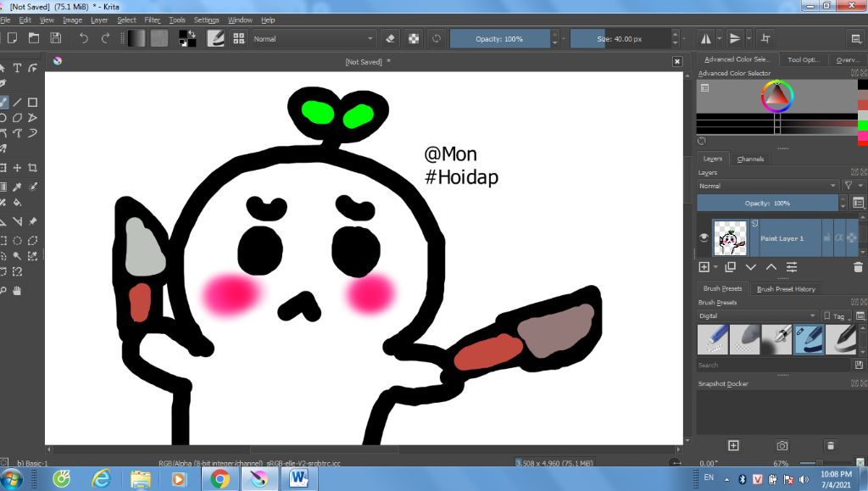
Task: Toggle wrap around mode
Action: 765,39
